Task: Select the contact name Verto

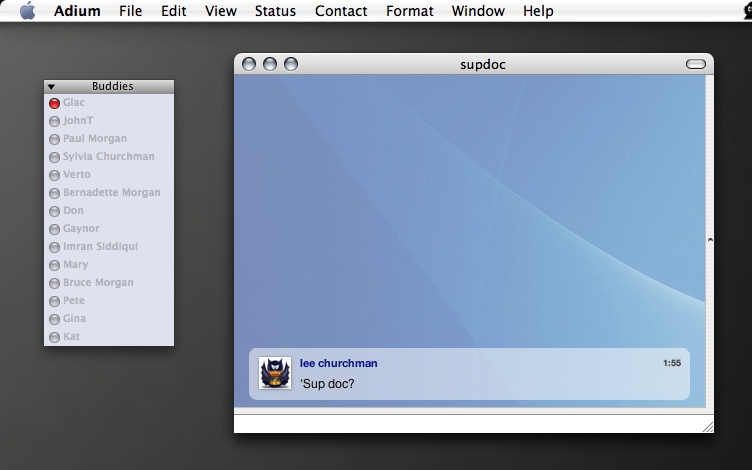Action: [x=77, y=174]
